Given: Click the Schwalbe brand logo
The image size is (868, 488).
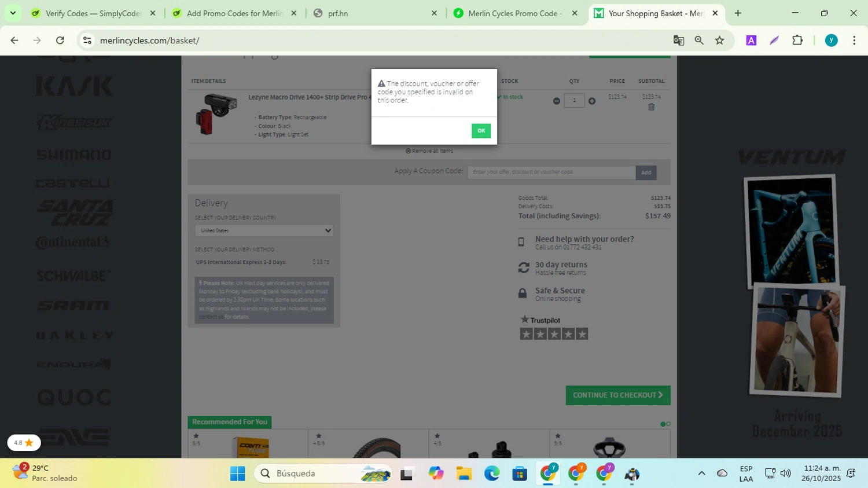Looking at the screenshot, I should click(x=74, y=276).
